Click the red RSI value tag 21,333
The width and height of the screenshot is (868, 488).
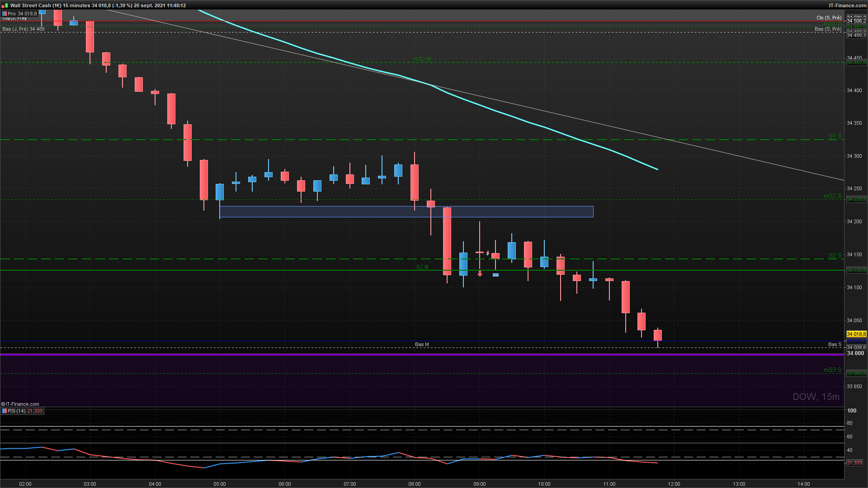(854, 463)
